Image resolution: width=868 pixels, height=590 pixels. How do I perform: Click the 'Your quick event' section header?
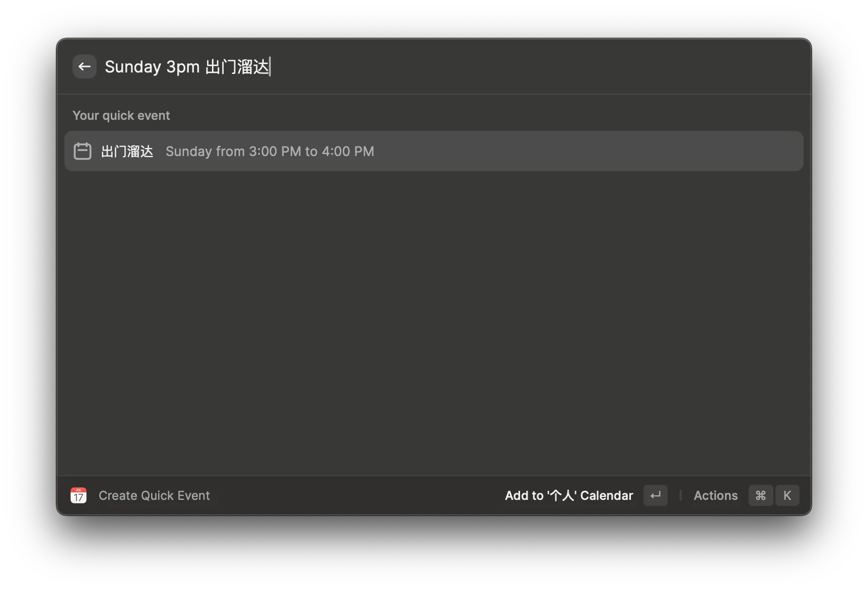pyautogui.click(x=121, y=115)
